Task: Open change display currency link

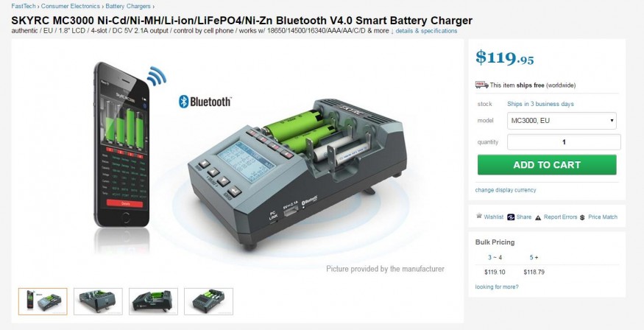Action: [x=505, y=190]
